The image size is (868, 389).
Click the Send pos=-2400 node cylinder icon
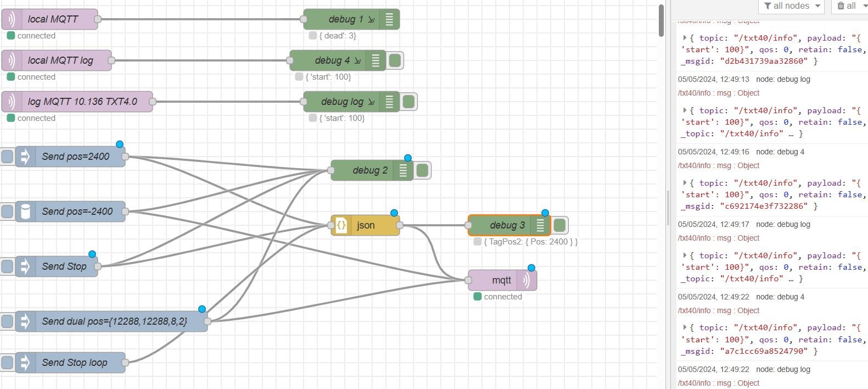tap(25, 212)
